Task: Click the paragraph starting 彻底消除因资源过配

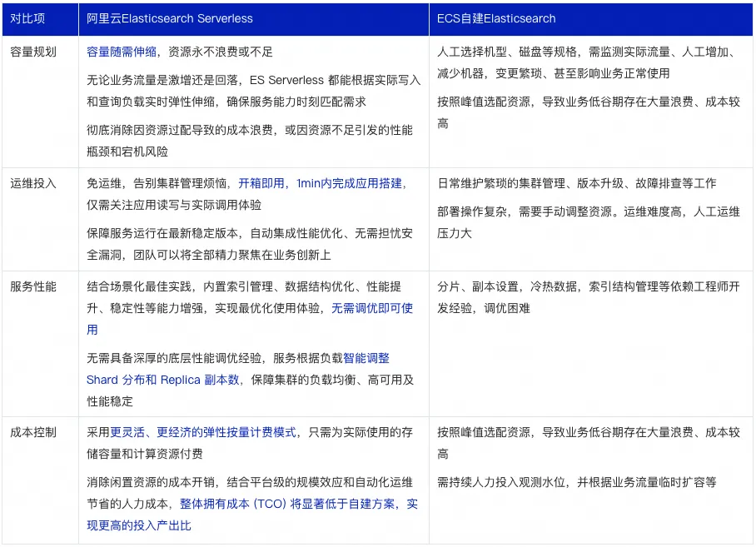Action: pyautogui.click(x=250, y=141)
